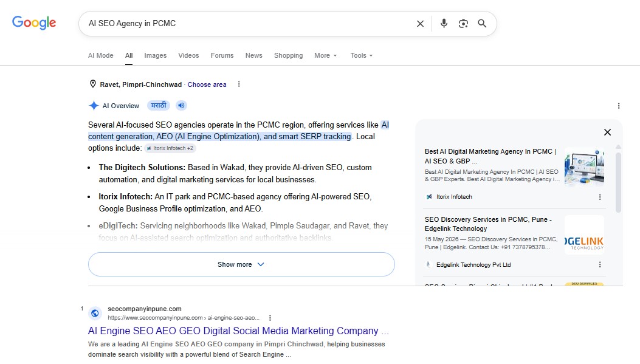Click 'Itorix Infotech:' bullet heading

(x=126, y=197)
